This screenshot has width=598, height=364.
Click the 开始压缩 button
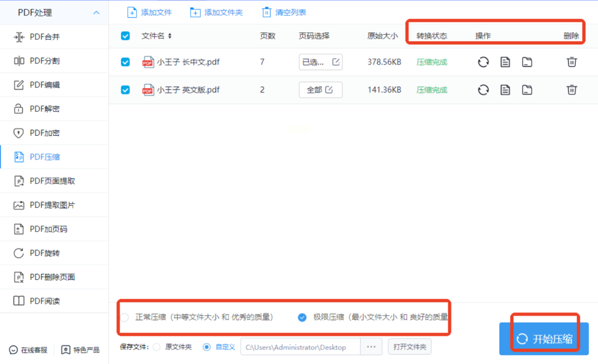pyautogui.click(x=544, y=339)
